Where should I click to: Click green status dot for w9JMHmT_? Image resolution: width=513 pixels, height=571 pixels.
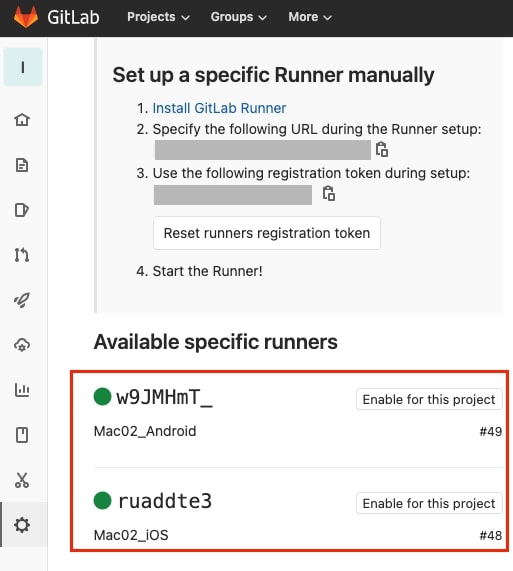click(102, 397)
